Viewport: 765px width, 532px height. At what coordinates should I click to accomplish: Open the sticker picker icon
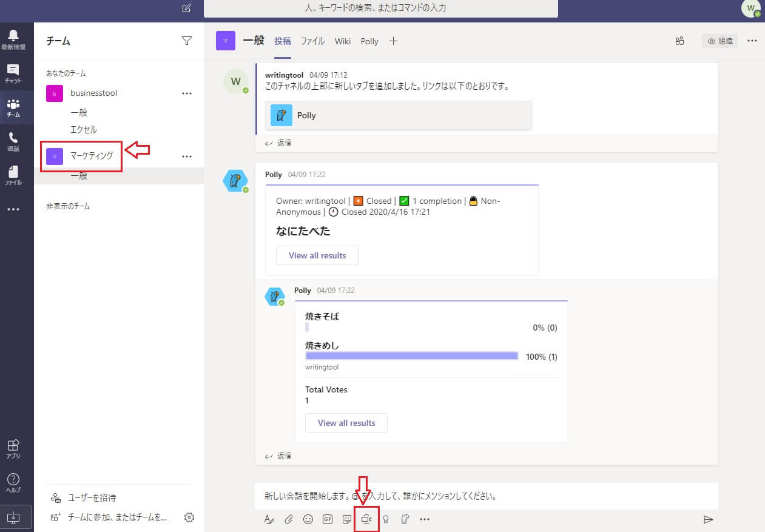point(347,519)
